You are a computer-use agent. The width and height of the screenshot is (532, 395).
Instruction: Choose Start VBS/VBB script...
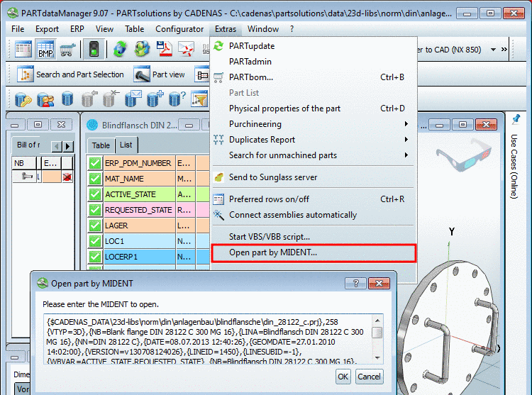313,237
